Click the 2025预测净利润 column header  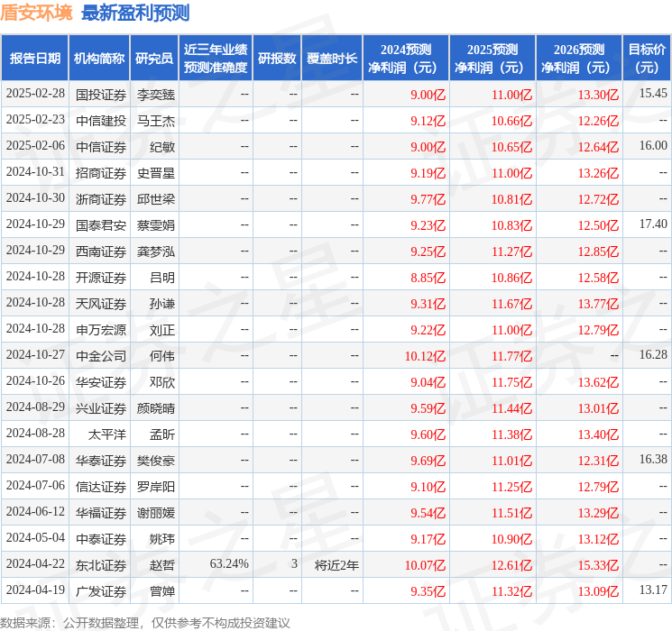[x=492, y=59]
